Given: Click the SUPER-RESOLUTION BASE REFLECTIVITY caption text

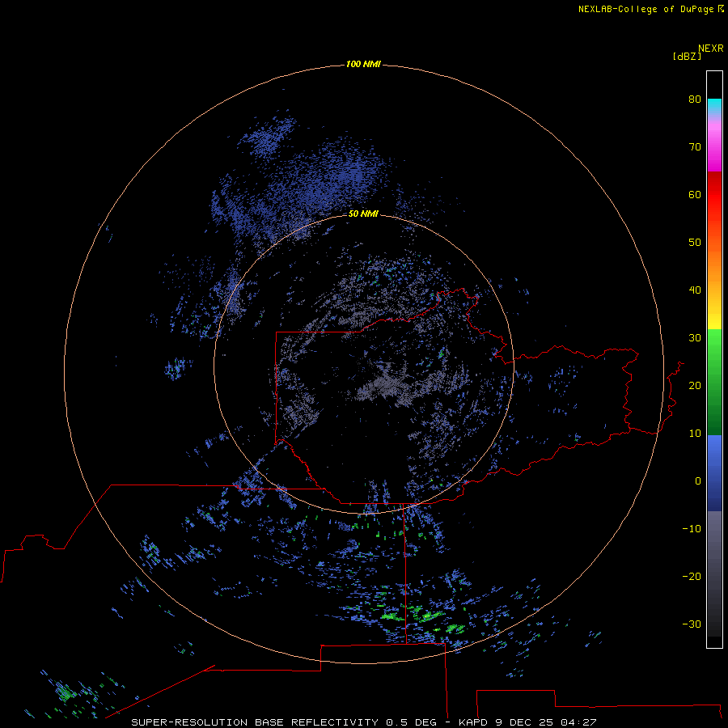Looking at the screenshot, I should click(x=255, y=722).
